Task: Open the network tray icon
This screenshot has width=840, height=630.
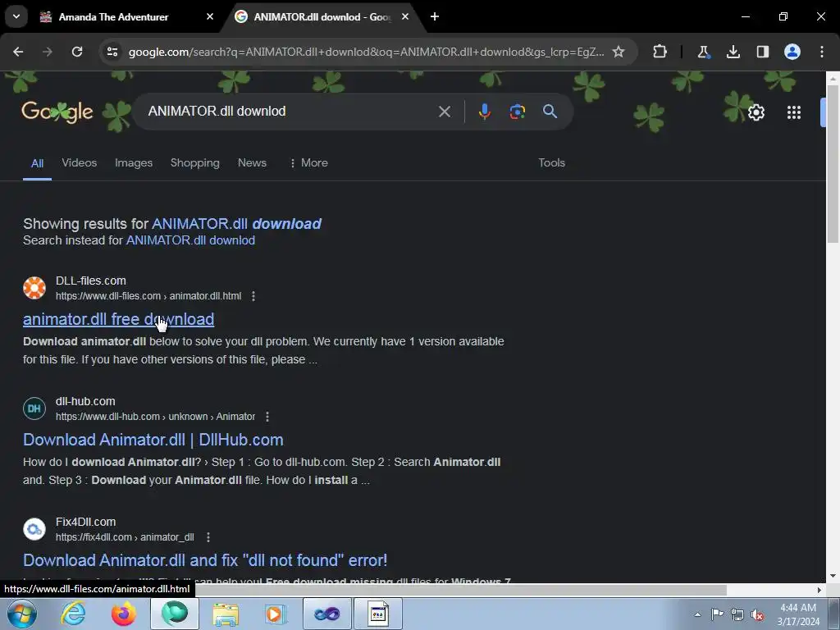Action: pyautogui.click(x=737, y=614)
